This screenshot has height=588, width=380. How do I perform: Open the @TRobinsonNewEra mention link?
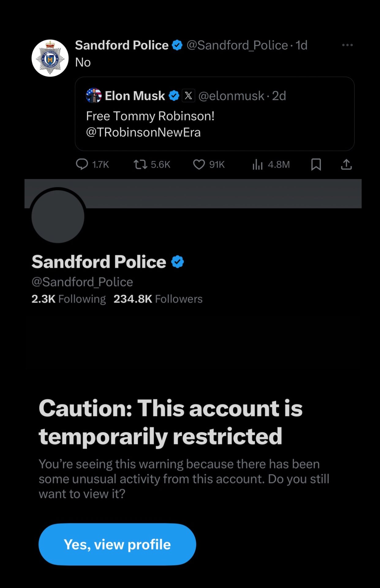(143, 132)
